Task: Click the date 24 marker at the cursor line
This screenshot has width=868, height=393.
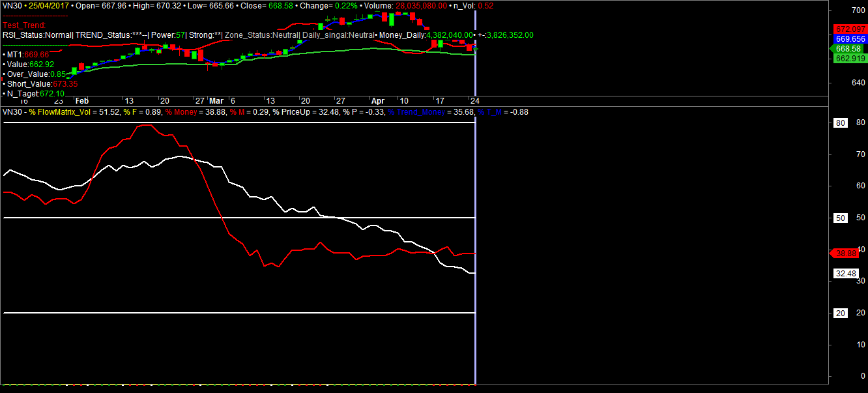Action: pyautogui.click(x=475, y=101)
